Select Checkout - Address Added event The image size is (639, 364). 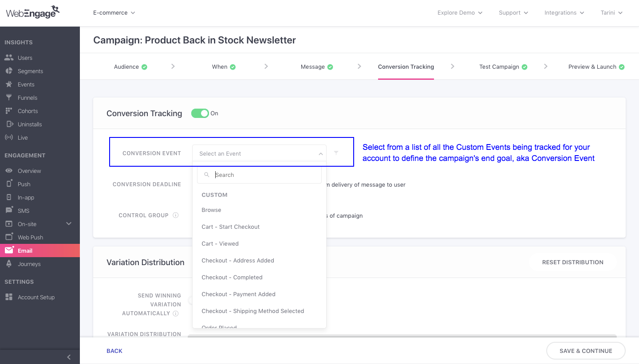(x=259, y=260)
